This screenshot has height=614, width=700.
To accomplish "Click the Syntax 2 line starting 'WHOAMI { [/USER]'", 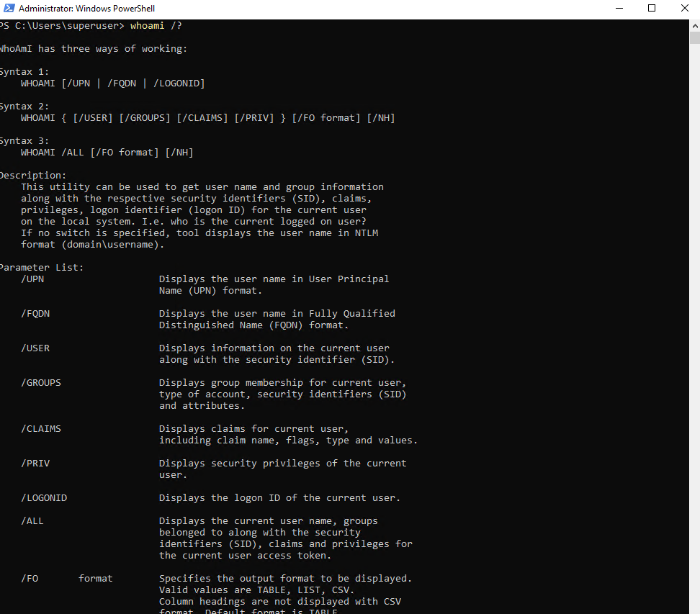I will coord(207,118).
